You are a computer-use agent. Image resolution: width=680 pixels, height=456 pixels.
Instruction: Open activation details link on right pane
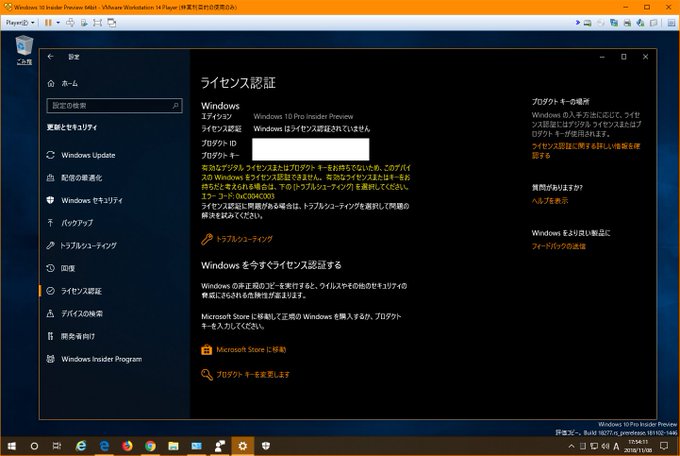[x=586, y=151]
